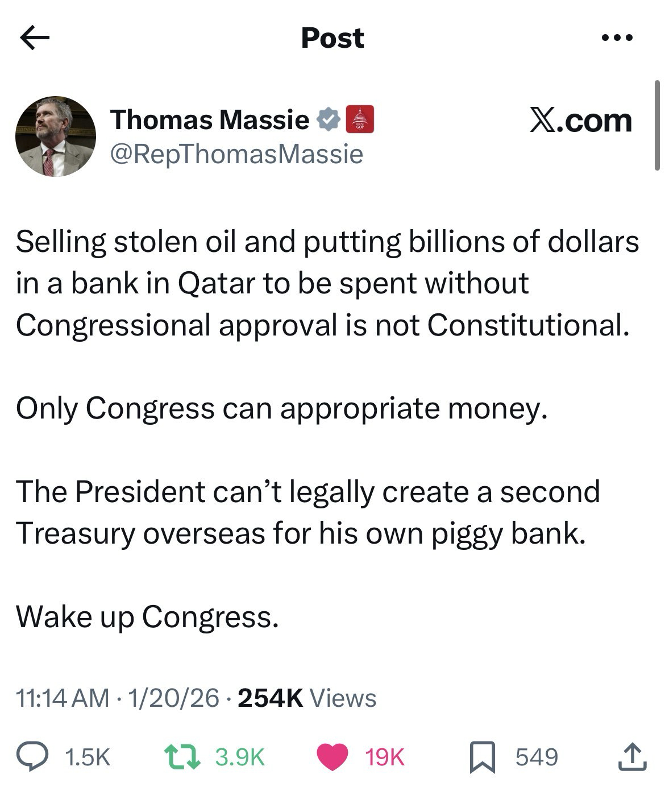Open the three-dot more options menu
The image size is (665, 812).
617,38
